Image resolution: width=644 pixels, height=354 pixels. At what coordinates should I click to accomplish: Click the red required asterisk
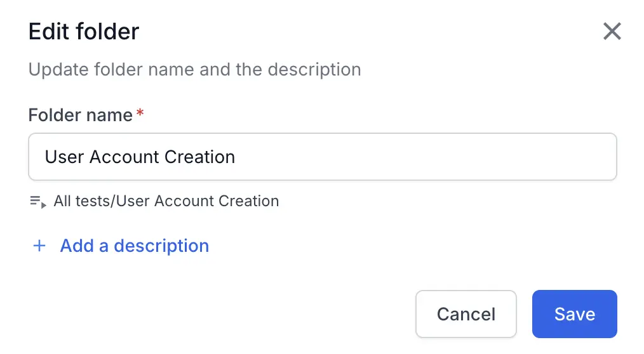140,114
